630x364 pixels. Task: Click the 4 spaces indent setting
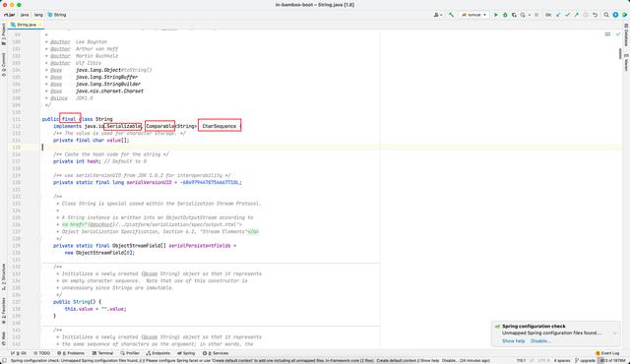point(562,360)
